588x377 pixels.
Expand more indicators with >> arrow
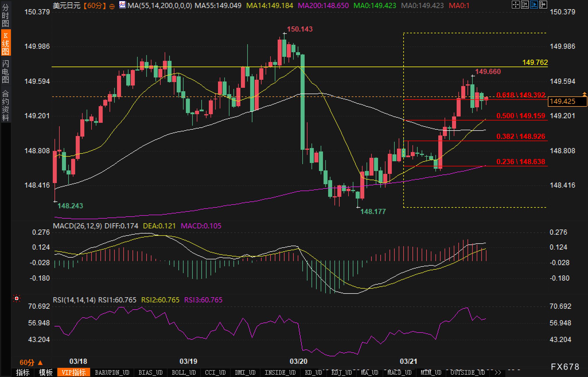point(498,372)
